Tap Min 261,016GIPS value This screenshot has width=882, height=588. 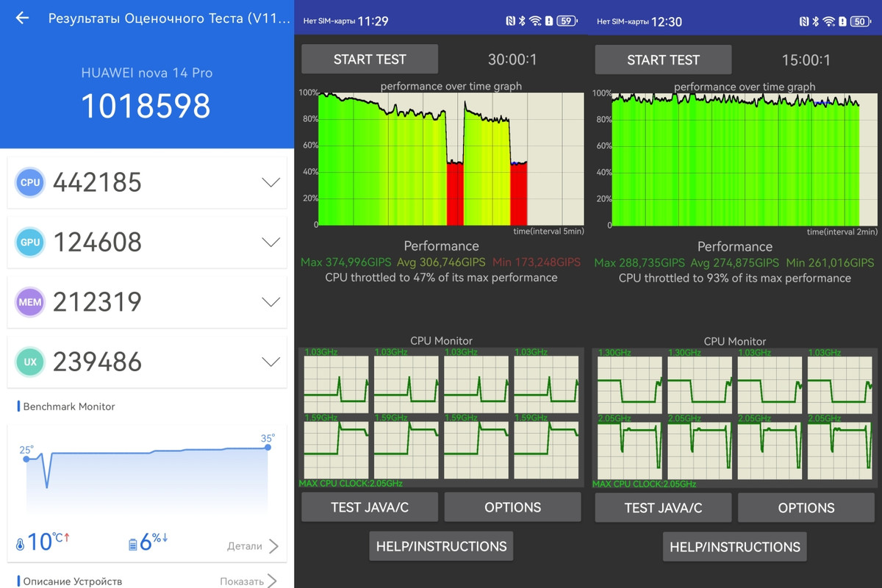pos(830,262)
